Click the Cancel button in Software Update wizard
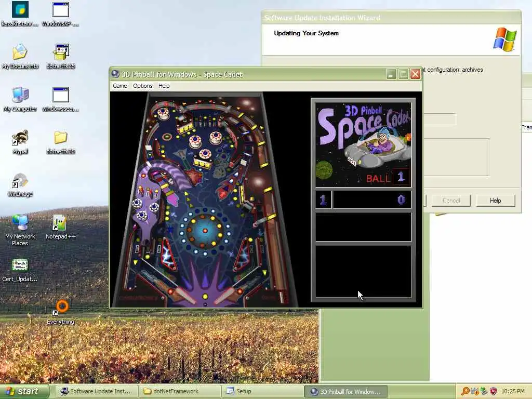The image size is (532, 399). coord(451,201)
